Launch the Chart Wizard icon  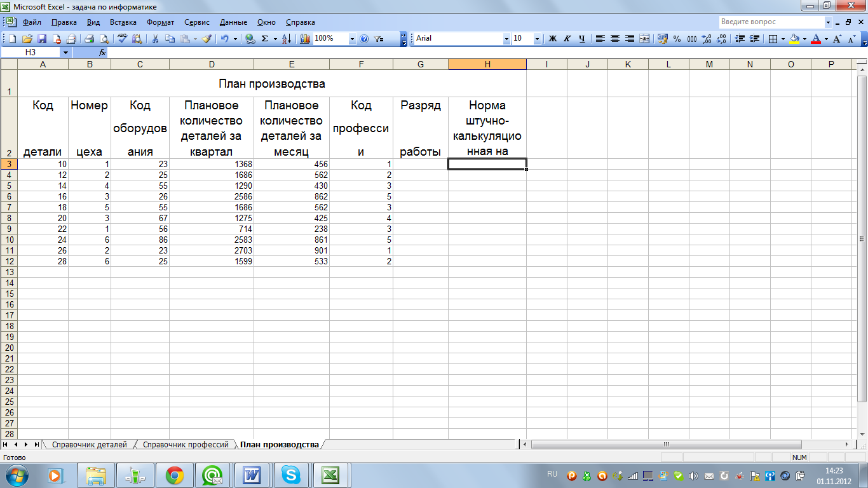(305, 39)
